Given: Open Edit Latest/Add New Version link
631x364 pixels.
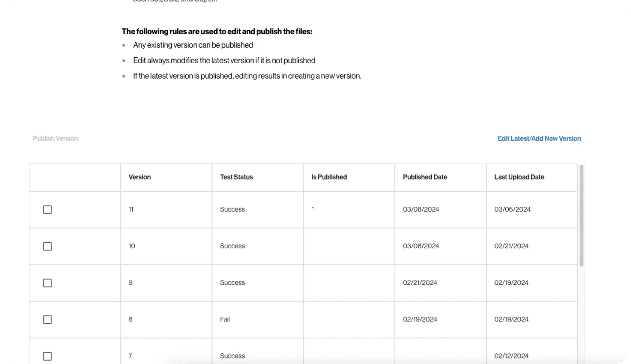Looking at the screenshot, I should pyautogui.click(x=539, y=138).
